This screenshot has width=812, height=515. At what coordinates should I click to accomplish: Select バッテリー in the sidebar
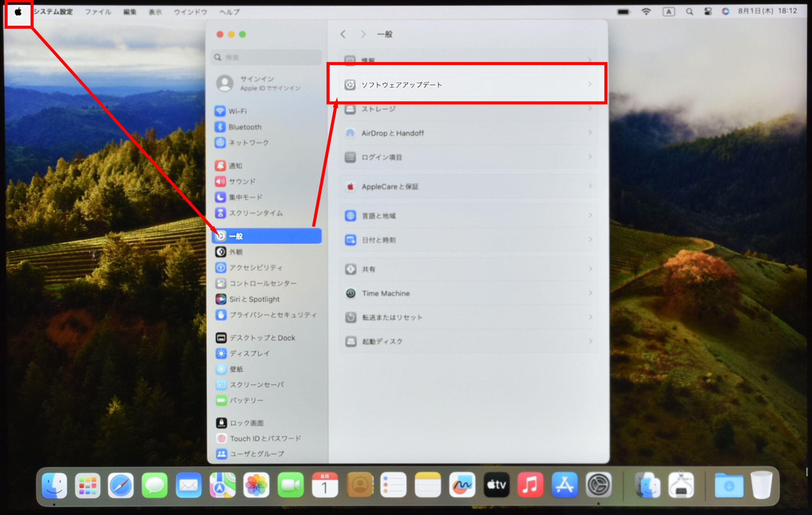click(x=266, y=400)
